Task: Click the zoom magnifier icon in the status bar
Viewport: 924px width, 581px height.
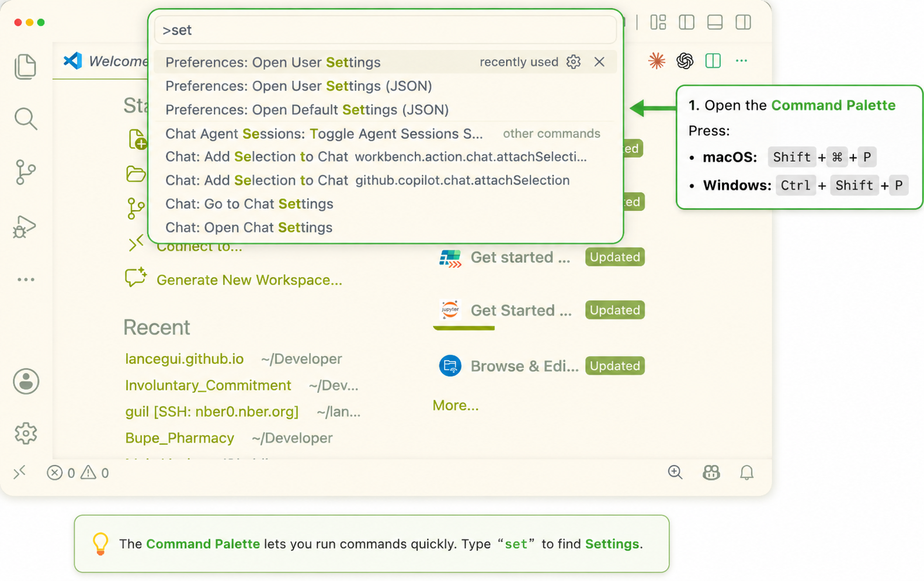Action: [675, 472]
